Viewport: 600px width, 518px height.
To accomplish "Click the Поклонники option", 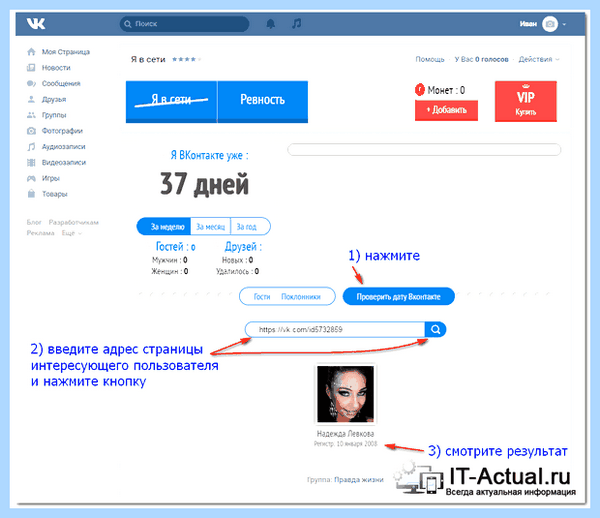I will [x=301, y=296].
